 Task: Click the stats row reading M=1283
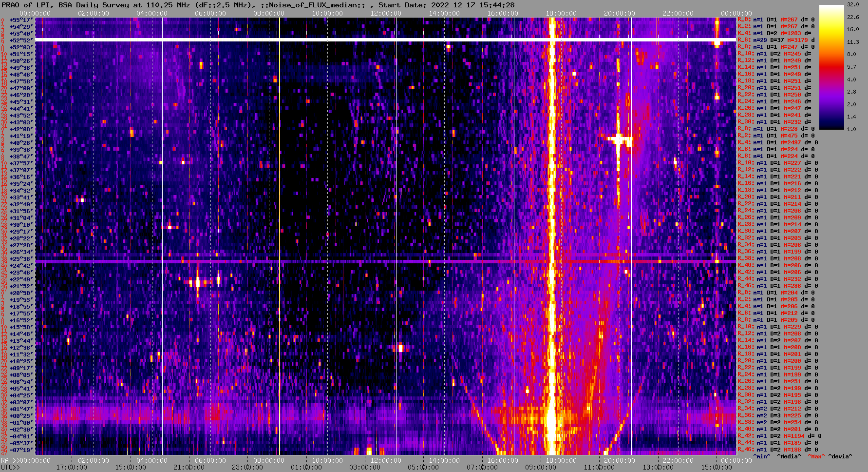pyautogui.click(x=774, y=33)
